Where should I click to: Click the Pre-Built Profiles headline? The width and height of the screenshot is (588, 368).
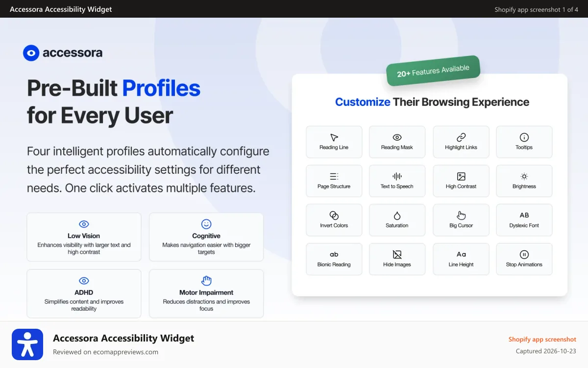click(x=114, y=88)
